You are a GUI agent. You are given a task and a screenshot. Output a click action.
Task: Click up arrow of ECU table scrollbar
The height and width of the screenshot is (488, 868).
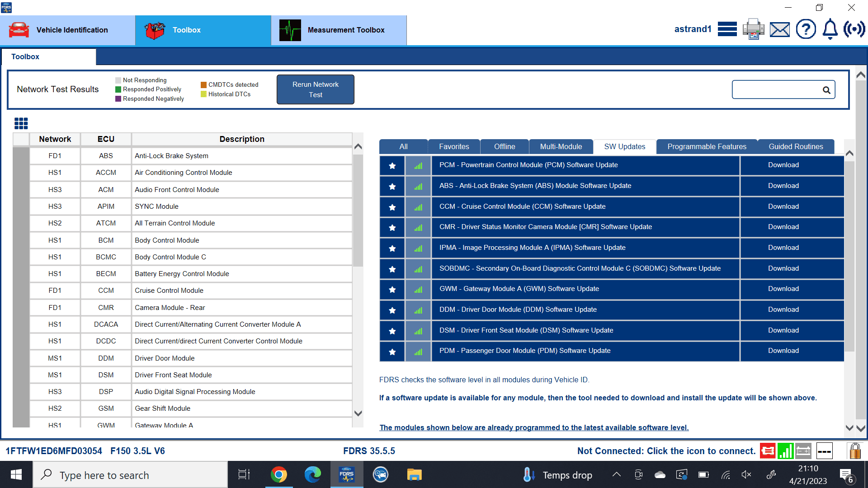coord(358,147)
